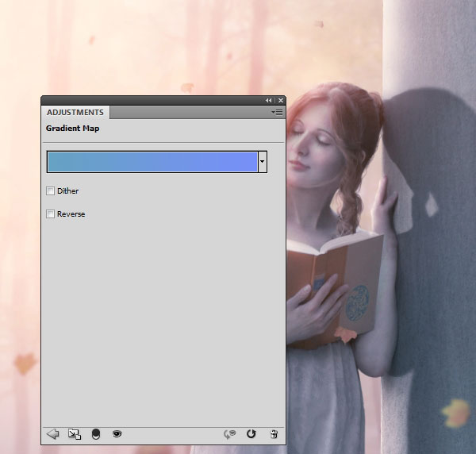Enable the Dither checkbox

[x=51, y=191]
